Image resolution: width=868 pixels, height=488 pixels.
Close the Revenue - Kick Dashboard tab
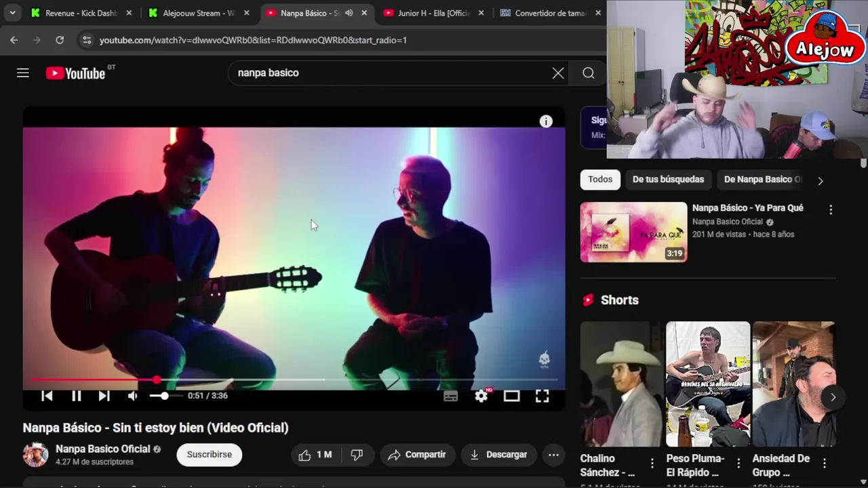(129, 13)
